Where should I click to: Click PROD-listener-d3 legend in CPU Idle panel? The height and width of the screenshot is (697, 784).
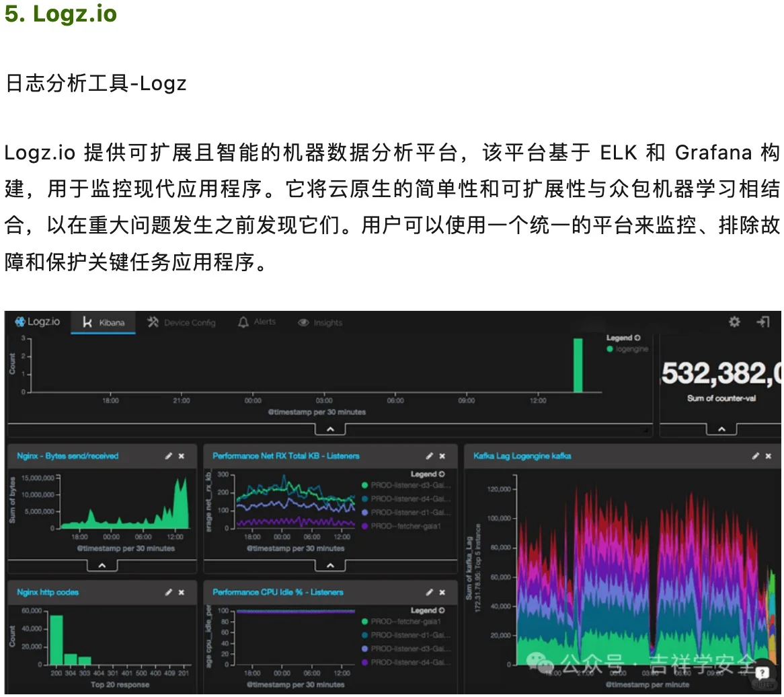pyautogui.click(x=406, y=649)
